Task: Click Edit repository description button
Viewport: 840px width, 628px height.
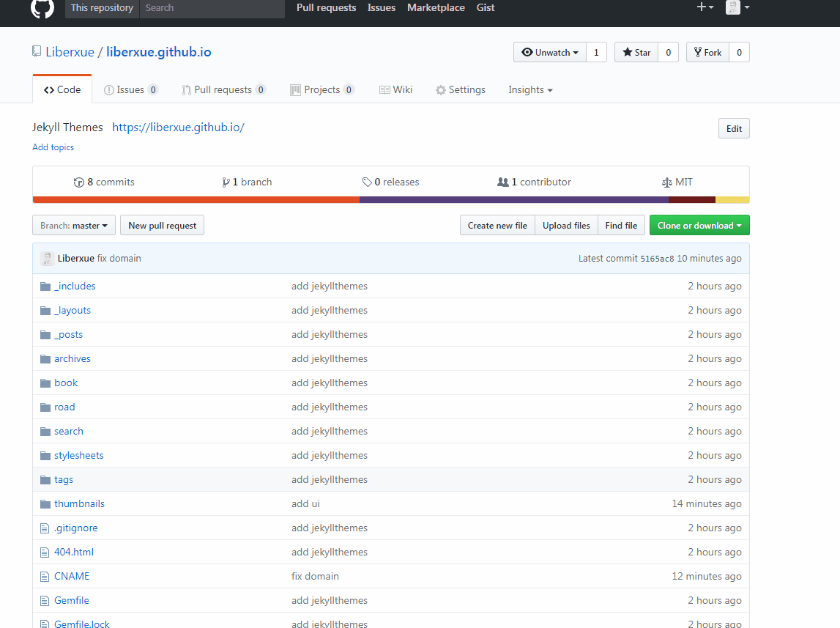Action: tap(734, 128)
